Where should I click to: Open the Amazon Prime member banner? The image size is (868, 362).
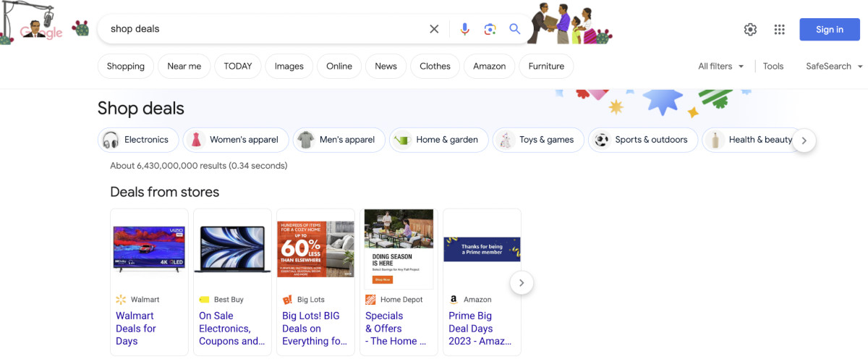(482, 249)
